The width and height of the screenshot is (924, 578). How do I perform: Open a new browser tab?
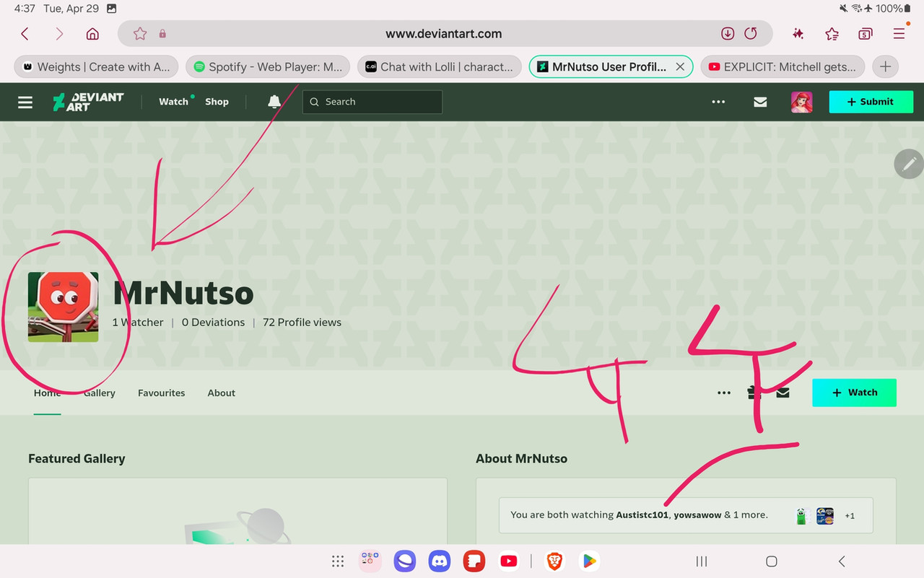coord(886,66)
